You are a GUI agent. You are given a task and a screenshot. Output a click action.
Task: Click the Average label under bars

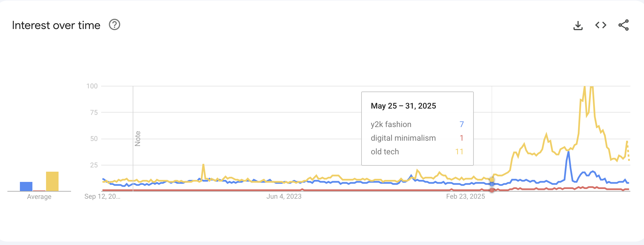39,197
